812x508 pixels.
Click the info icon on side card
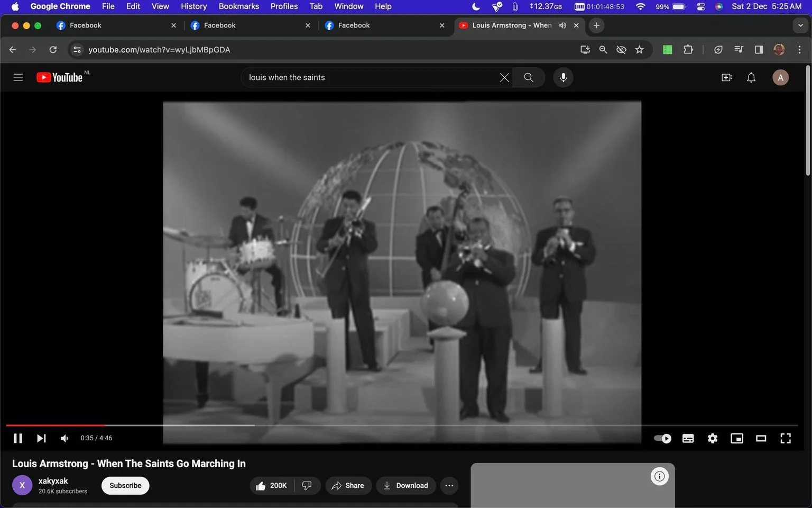[x=659, y=476]
